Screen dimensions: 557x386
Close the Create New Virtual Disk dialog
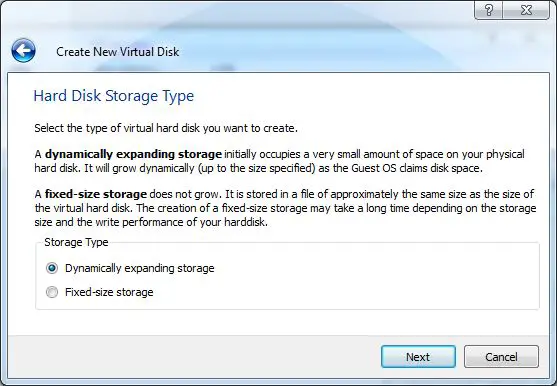(526, 10)
